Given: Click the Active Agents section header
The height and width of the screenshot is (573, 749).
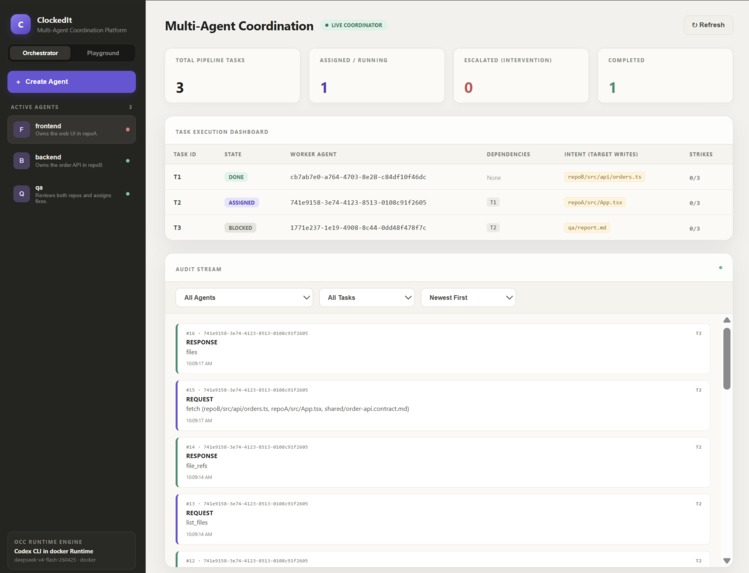Looking at the screenshot, I should click(x=34, y=107).
